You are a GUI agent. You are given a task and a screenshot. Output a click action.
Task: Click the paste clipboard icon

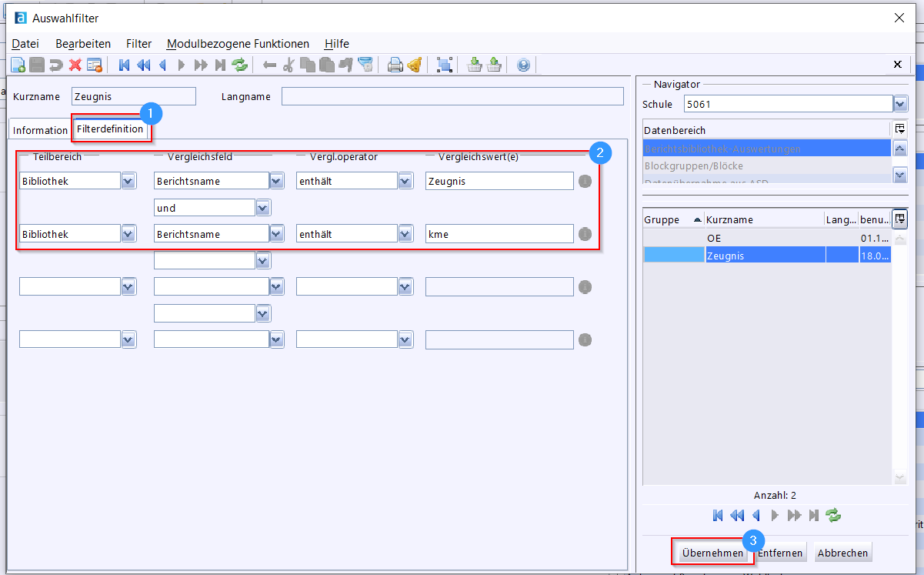click(x=327, y=65)
